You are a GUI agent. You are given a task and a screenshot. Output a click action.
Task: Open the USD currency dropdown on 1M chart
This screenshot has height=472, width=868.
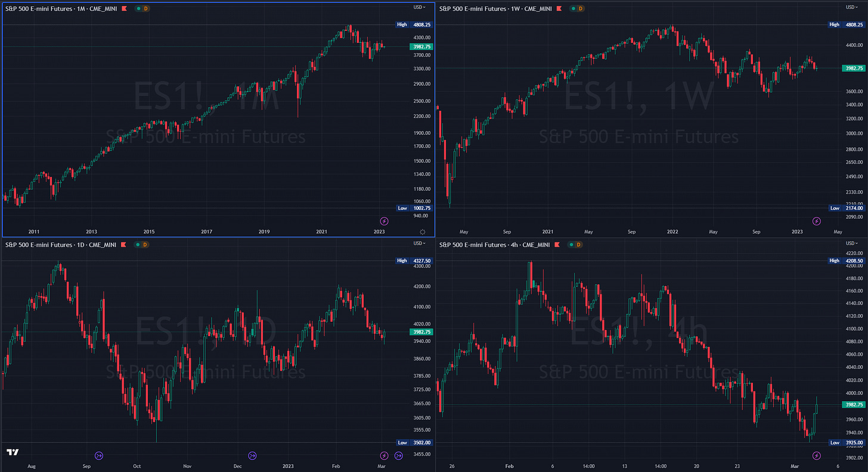420,7
